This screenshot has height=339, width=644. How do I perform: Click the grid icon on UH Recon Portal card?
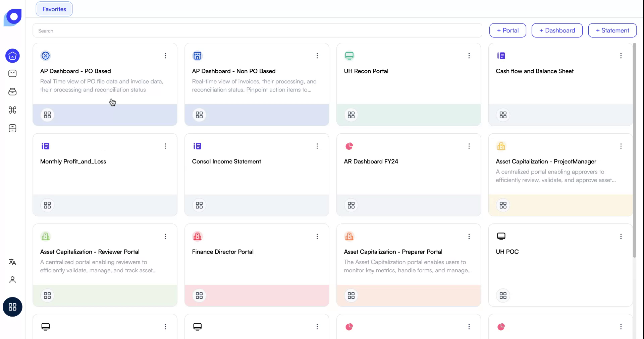(x=351, y=115)
